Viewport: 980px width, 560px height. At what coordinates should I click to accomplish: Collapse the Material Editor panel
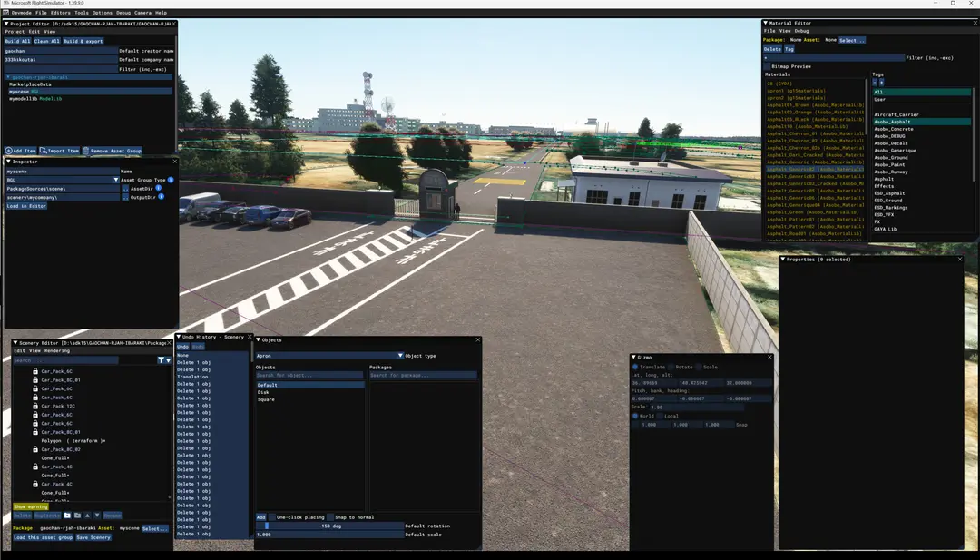766,23
